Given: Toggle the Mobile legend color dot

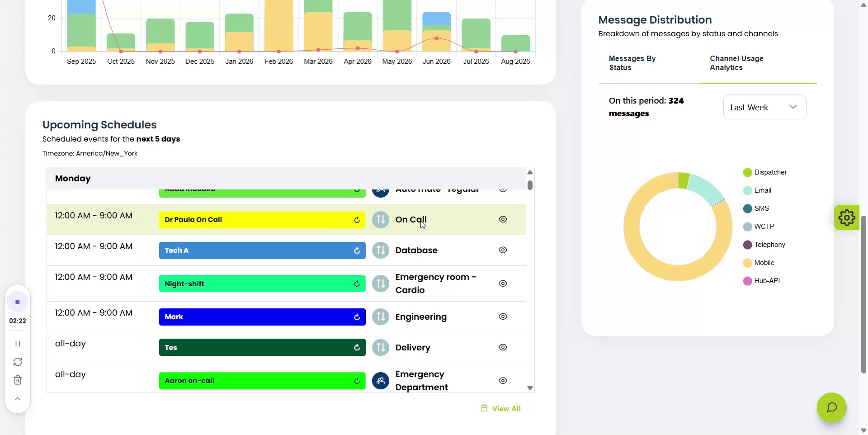Looking at the screenshot, I should (x=747, y=263).
